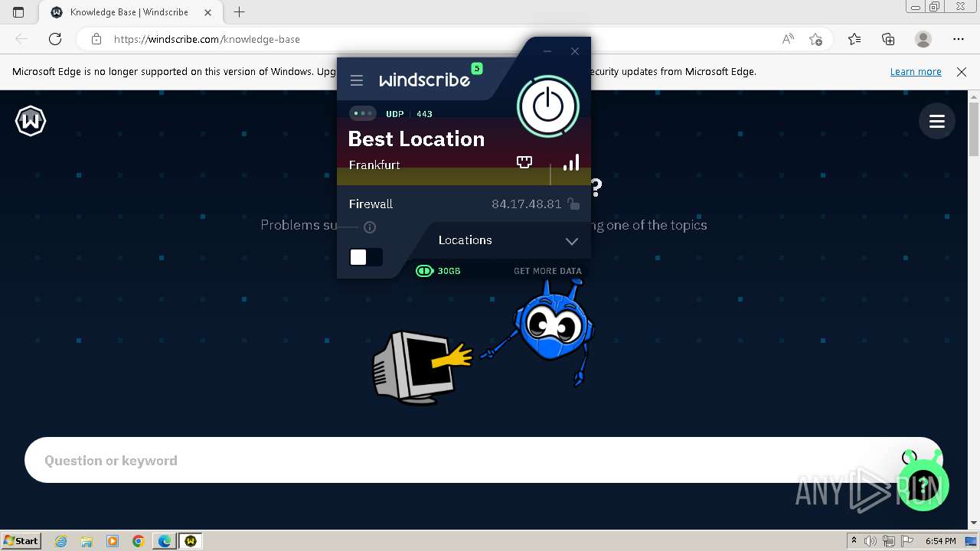980x551 pixels.
Task: Click the Read aloud icon in address bar
Action: coord(788,39)
